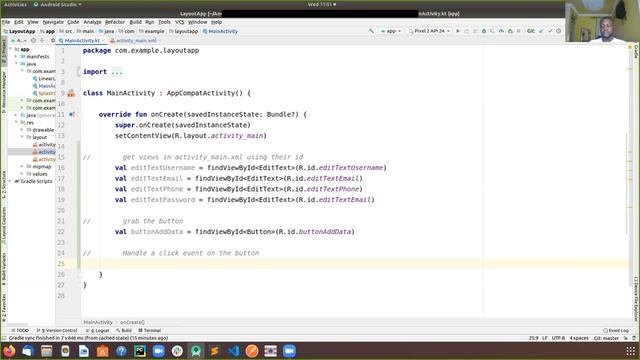Open the Help question mark dock icon
640x360 pixels.
(121, 351)
